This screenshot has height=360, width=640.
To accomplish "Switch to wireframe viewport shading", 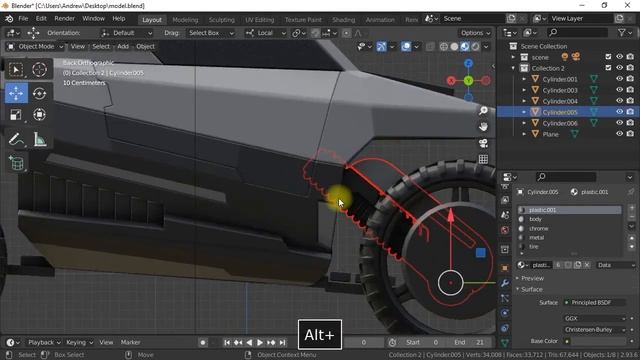I will click(444, 47).
